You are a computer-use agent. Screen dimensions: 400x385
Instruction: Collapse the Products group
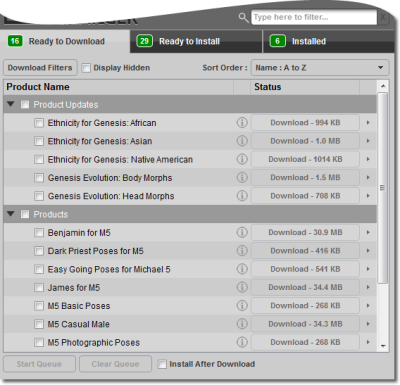[11, 214]
